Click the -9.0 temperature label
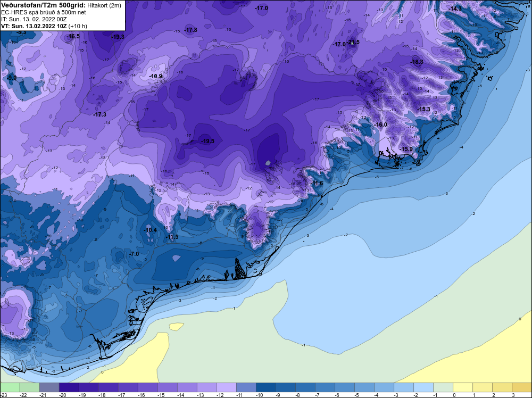This screenshot has height=398, width=532. pos(12,78)
